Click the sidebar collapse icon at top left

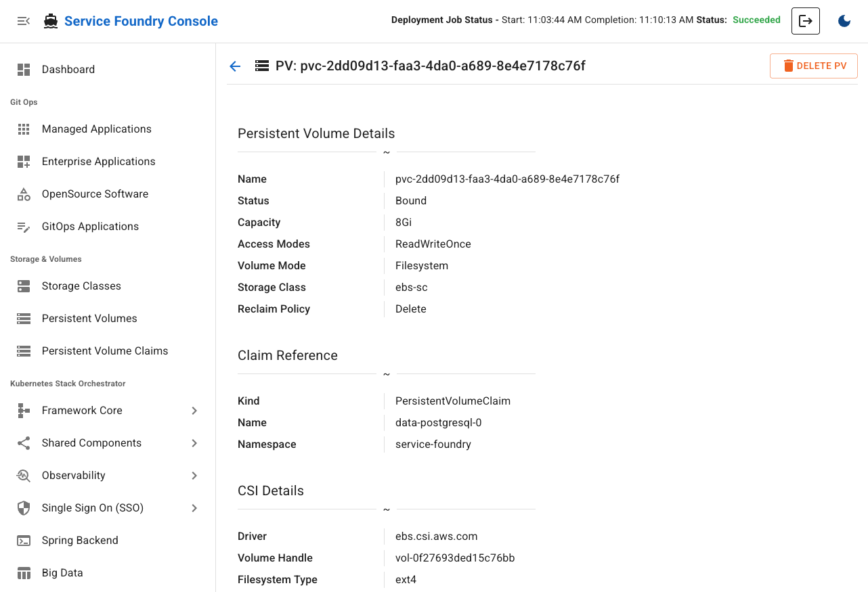coord(24,21)
